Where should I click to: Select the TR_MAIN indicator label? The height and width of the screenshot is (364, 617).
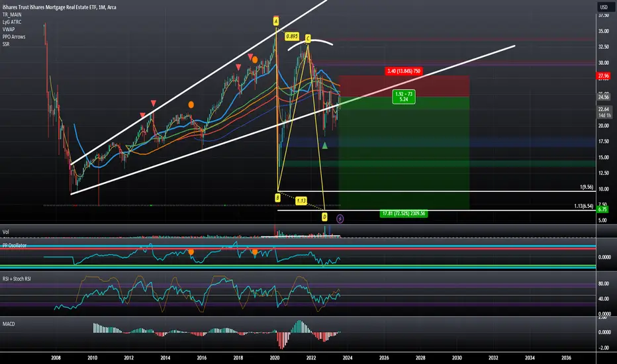pyautogui.click(x=12, y=15)
